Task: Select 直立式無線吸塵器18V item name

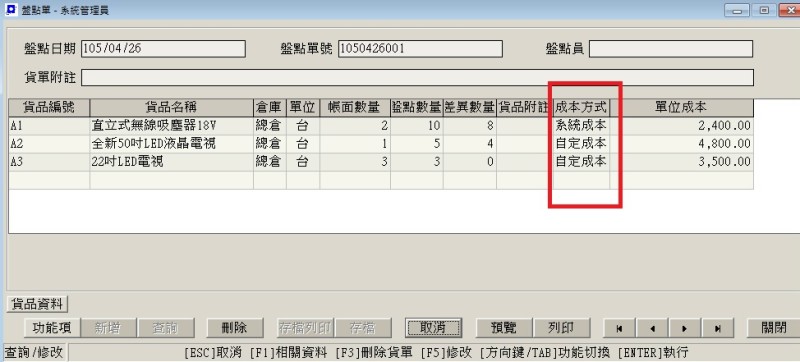Action: pos(171,126)
